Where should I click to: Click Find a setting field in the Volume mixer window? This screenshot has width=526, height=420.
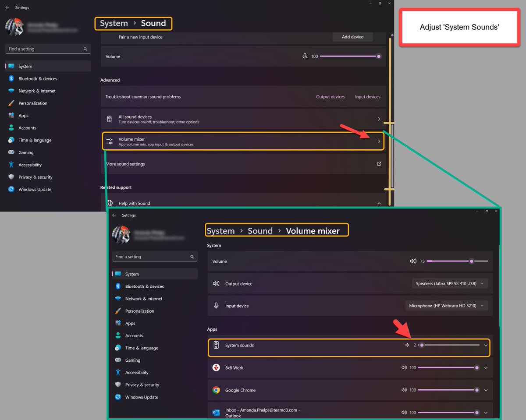pyautogui.click(x=155, y=257)
